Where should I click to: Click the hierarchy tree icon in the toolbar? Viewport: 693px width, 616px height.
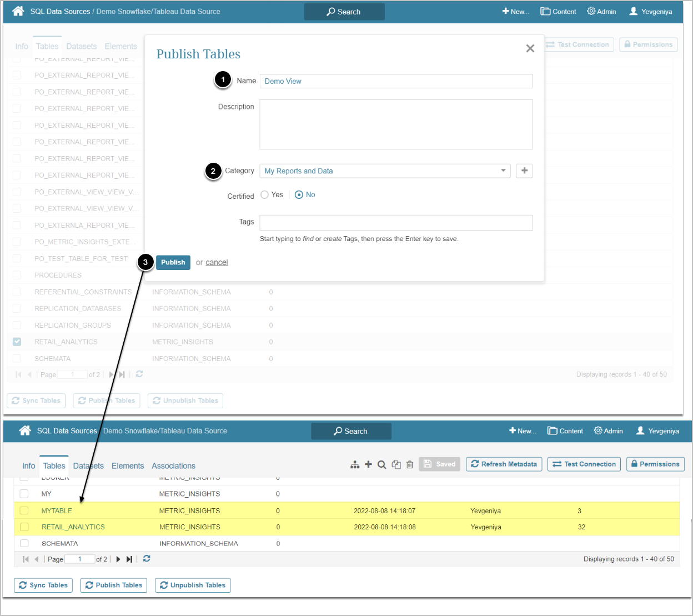click(x=355, y=464)
